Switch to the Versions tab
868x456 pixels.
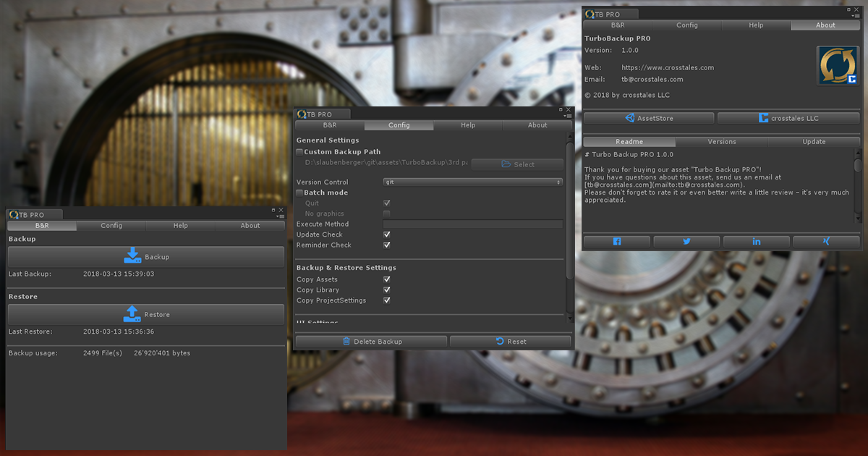[x=721, y=142]
